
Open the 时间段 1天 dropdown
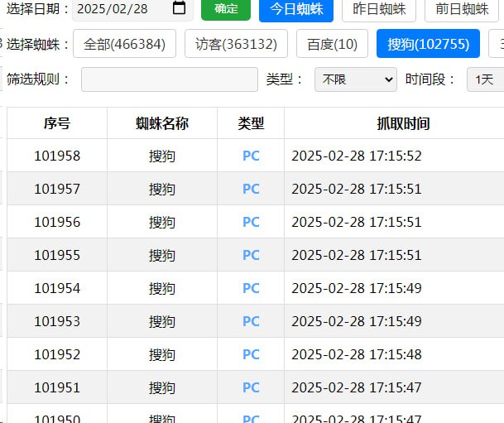click(485, 79)
